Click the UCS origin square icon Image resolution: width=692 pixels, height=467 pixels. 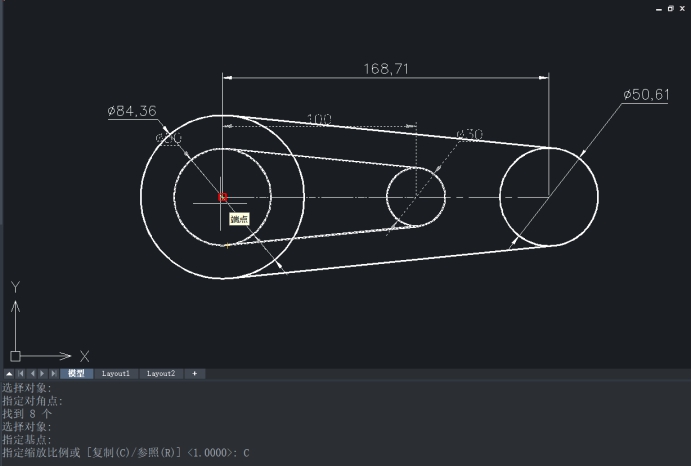(x=15, y=355)
